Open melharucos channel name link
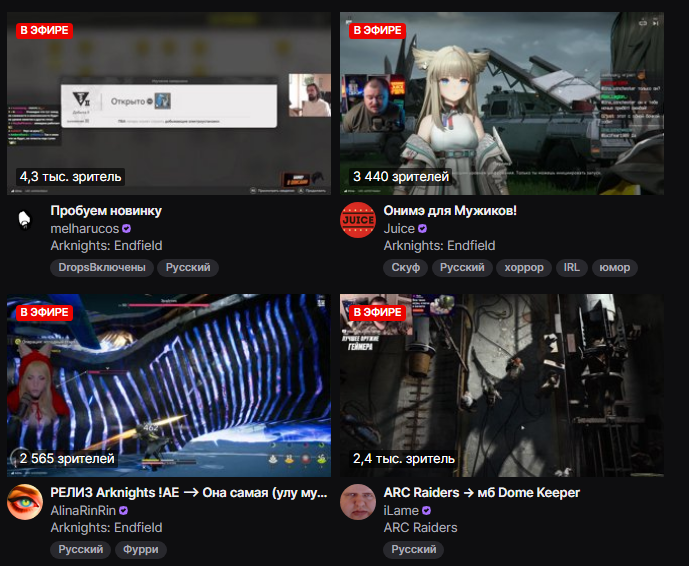The image size is (689, 566). (85, 229)
